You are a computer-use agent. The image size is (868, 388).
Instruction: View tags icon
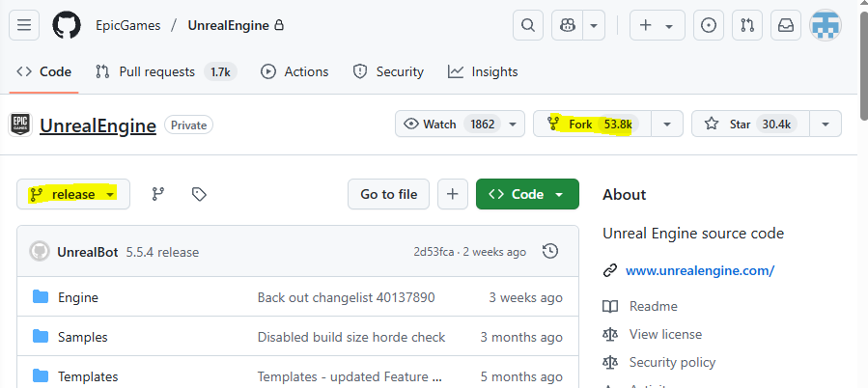click(199, 194)
